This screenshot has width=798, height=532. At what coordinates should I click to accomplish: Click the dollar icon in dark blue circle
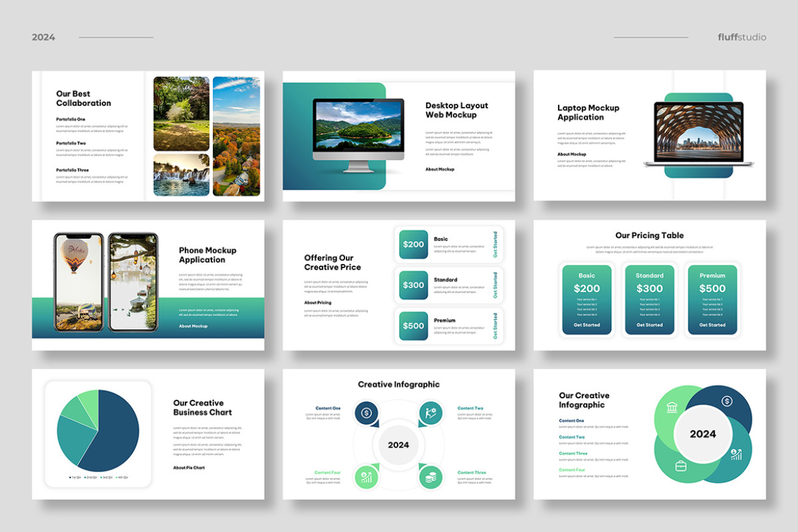pyautogui.click(x=726, y=400)
